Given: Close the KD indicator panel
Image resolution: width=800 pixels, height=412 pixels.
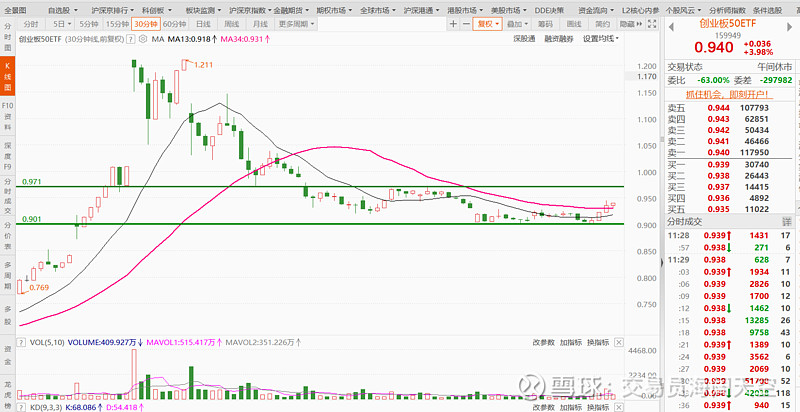Looking at the screenshot, I should click(x=618, y=407).
